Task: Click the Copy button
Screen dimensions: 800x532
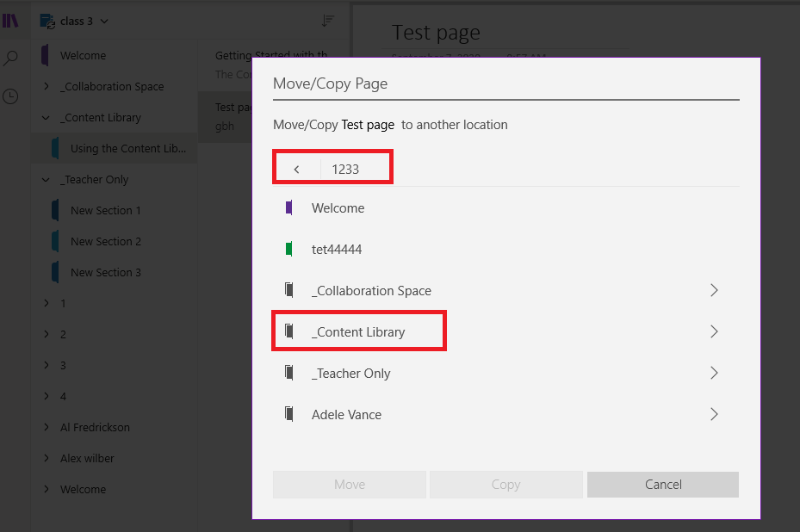Action: click(505, 485)
